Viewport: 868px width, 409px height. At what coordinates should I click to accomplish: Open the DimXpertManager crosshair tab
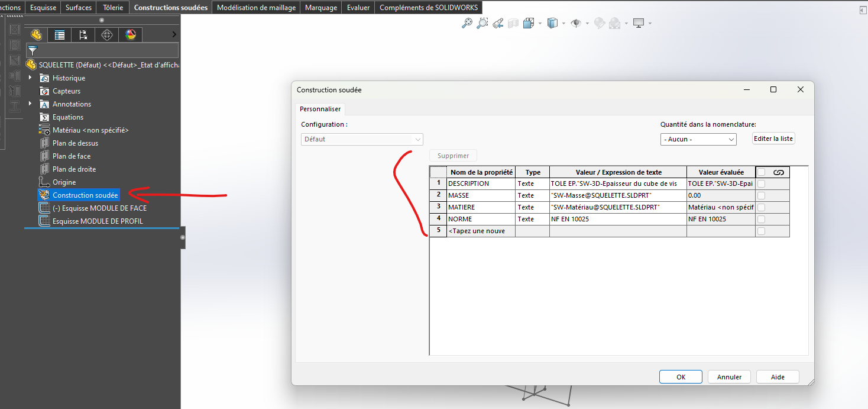pyautogui.click(x=107, y=35)
